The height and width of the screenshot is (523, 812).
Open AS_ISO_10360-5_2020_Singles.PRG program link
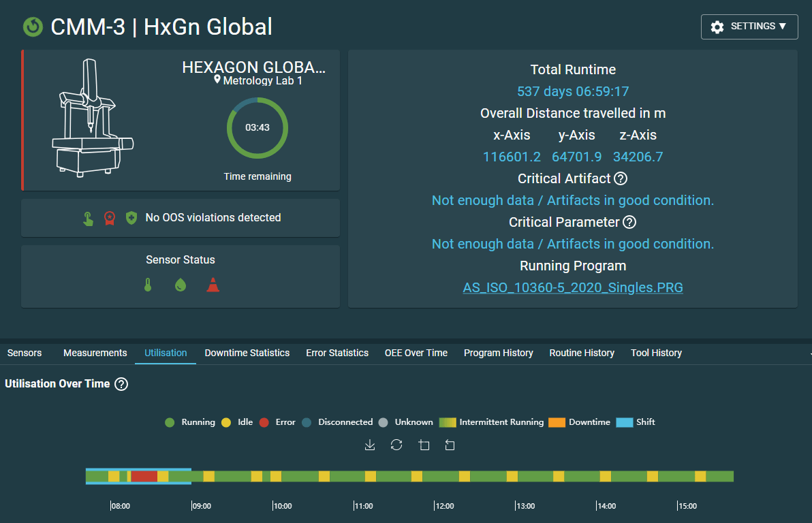point(573,287)
